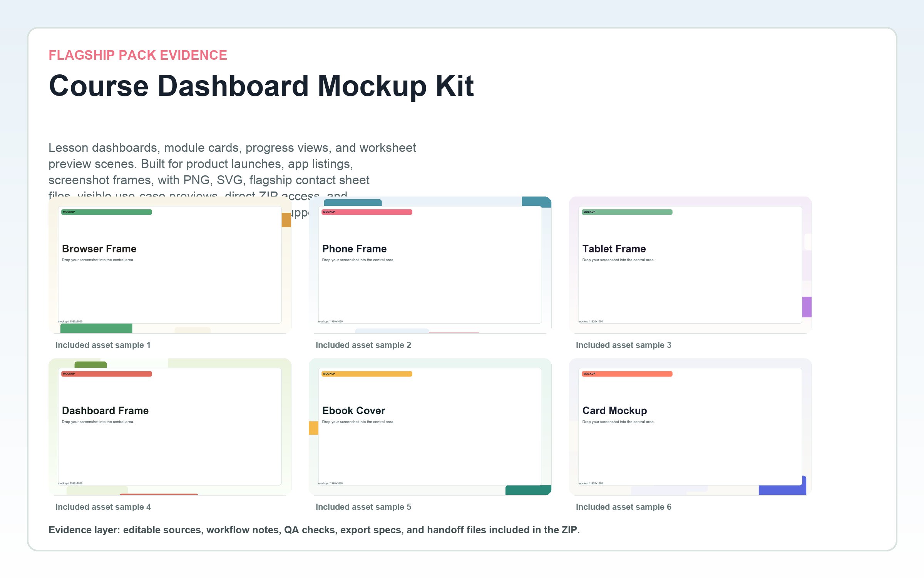Click the yellow MOCKUP badge in Ebook Cover

[367, 374]
